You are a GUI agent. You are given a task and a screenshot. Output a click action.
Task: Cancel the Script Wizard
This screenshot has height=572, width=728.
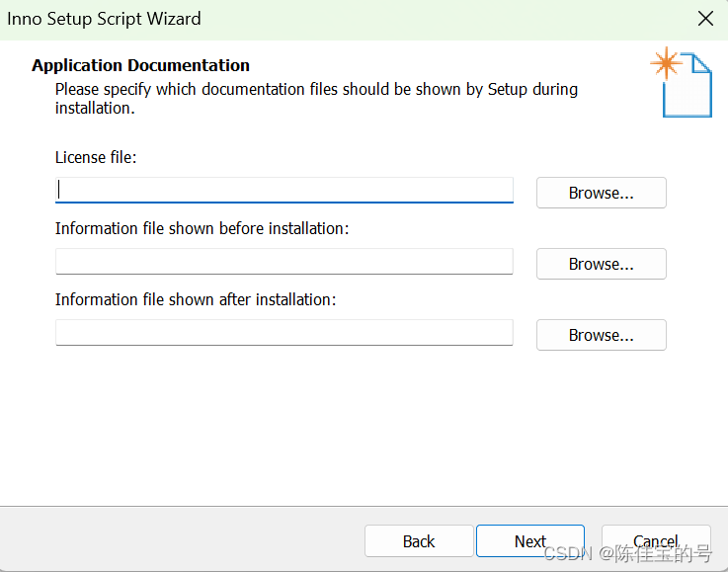pyautogui.click(x=656, y=541)
